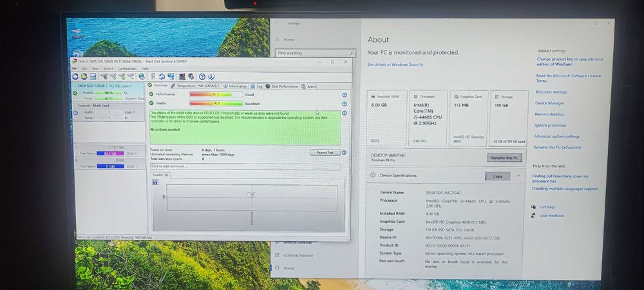Switch to the Disk Performance tab
644x290 pixels.
[282, 86]
